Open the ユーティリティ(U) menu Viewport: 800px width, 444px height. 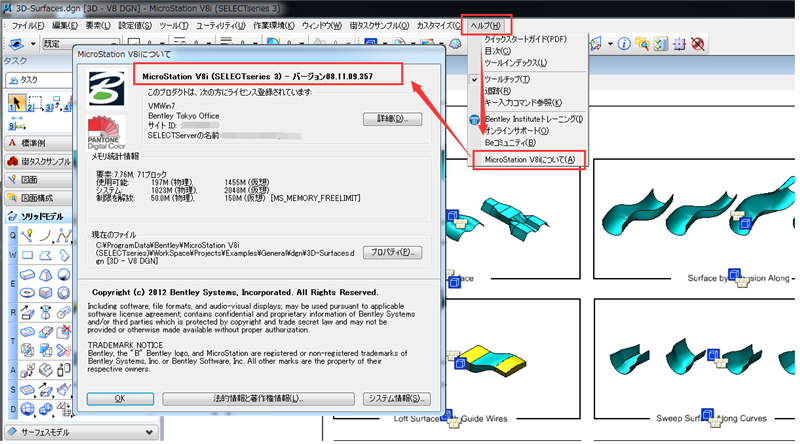point(221,26)
